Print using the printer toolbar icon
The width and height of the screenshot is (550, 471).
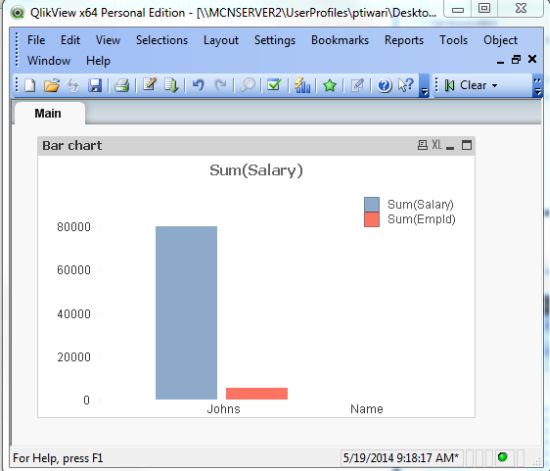(x=122, y=85)
